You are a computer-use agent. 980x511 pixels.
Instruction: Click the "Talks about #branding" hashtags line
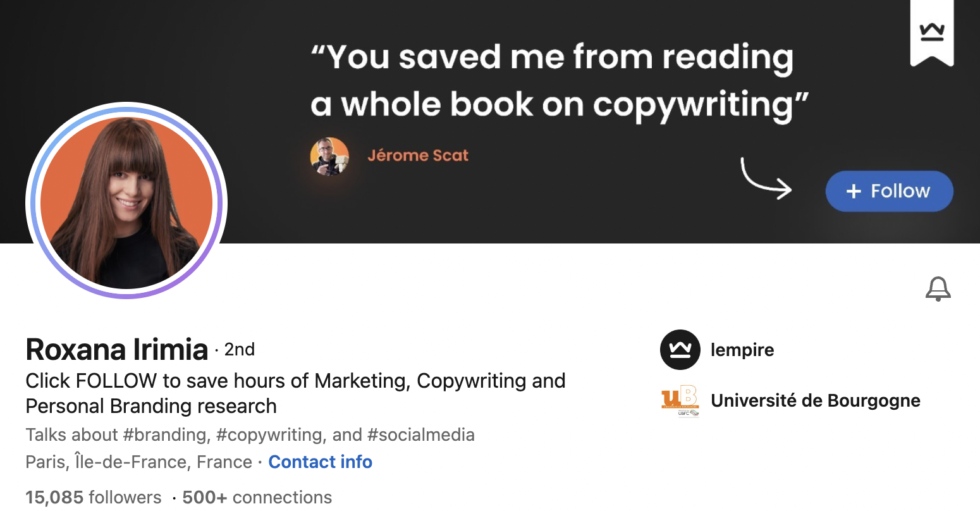(250, 435)
